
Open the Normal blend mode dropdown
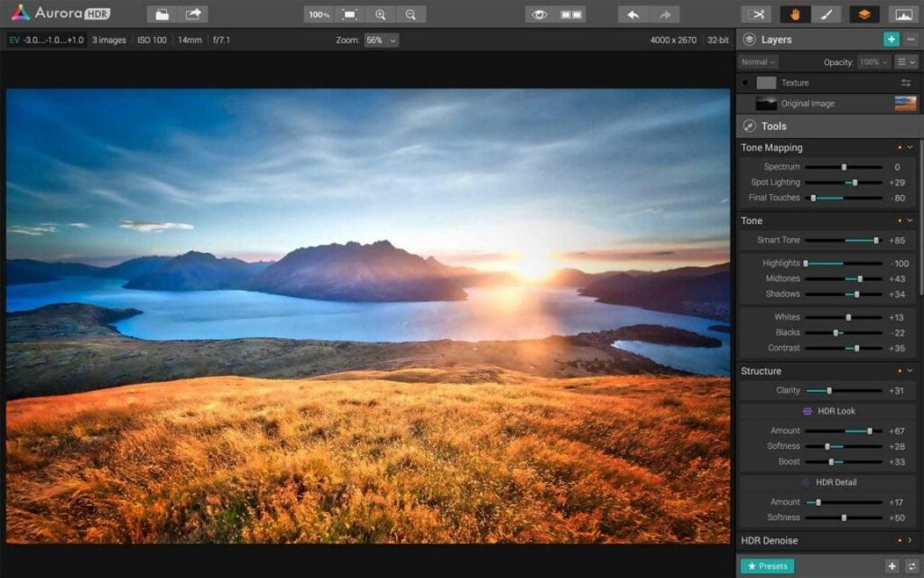pos(758,61)
